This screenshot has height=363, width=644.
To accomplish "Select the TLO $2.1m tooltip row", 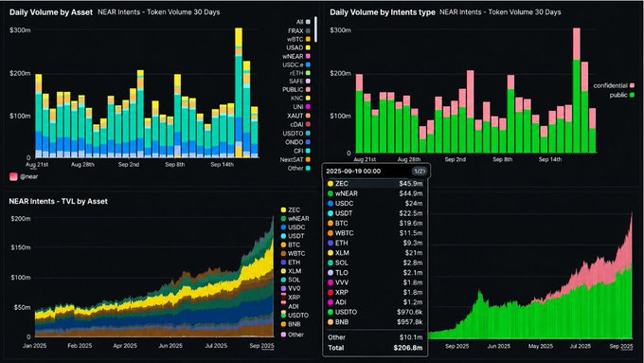I will tap(375, 272).
